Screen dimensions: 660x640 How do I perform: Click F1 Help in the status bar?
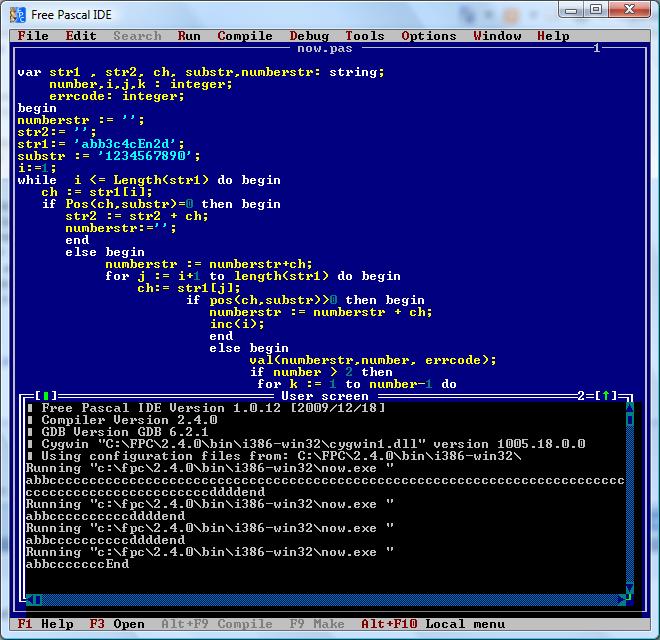pyautogui.click(x=45, y=624)
